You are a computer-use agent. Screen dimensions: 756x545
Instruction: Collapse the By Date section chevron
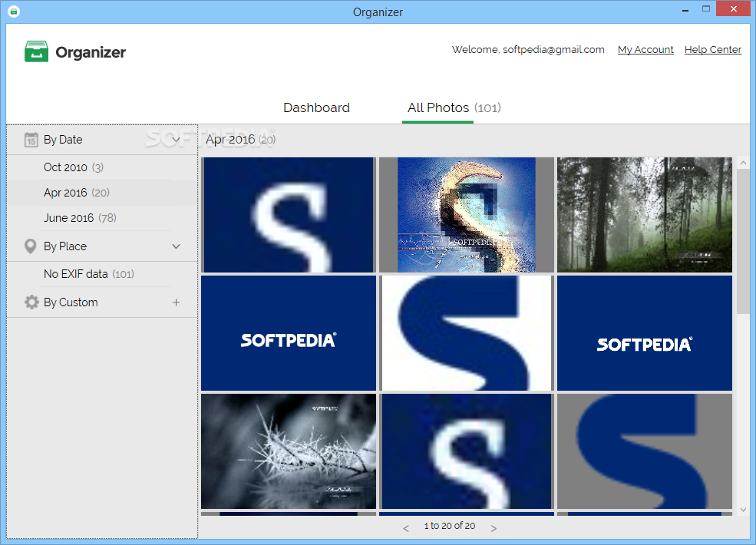(x=176, y=140)
